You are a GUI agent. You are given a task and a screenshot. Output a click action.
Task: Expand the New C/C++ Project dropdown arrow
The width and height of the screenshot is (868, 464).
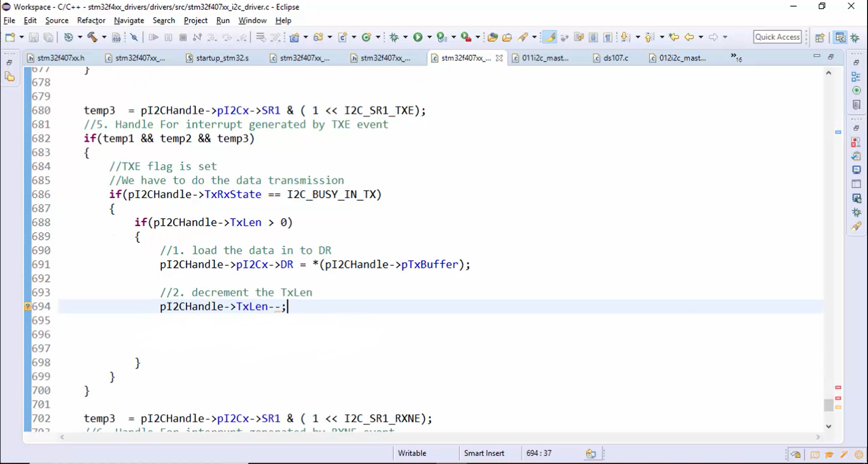306,37
